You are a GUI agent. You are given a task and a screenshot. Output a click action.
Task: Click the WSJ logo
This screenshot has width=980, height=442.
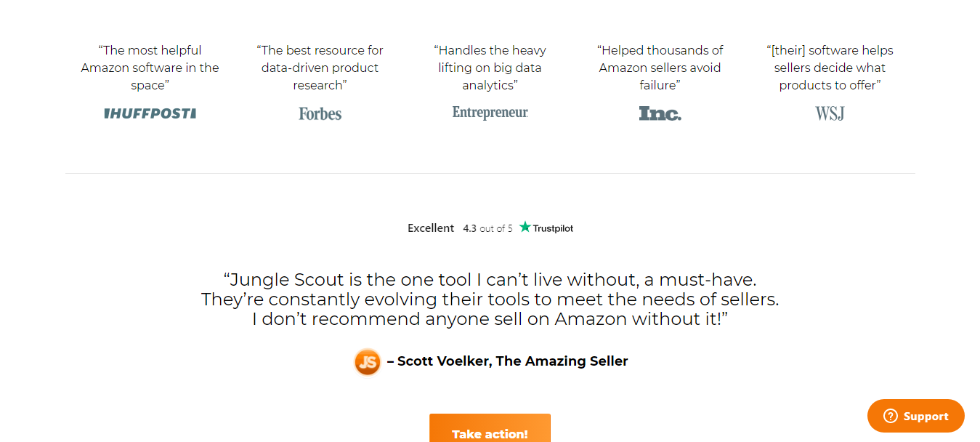pos(829,113)
